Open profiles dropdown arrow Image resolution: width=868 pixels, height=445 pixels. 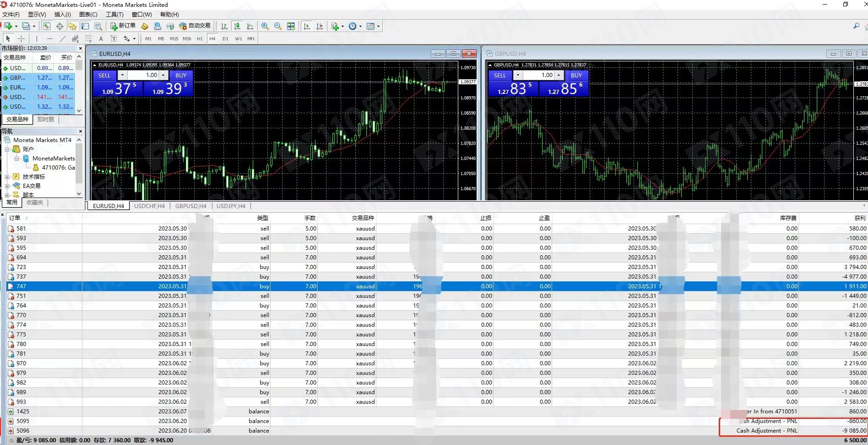coord(34,26)
